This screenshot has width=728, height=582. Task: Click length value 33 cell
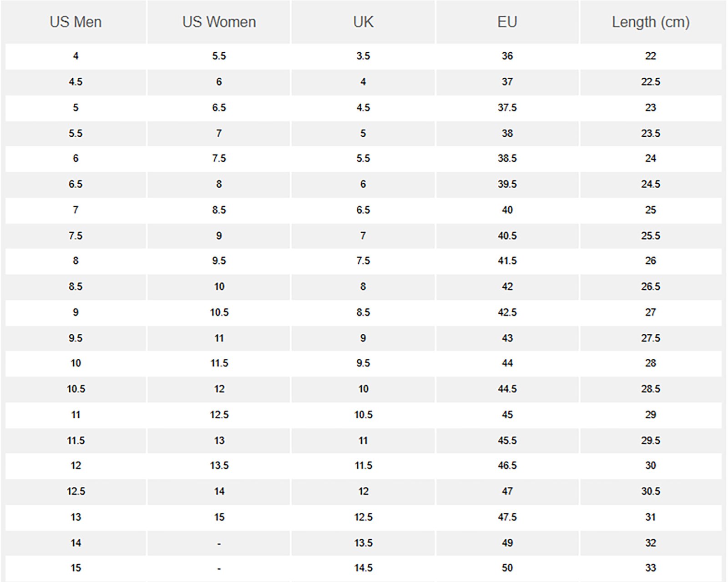tap(651, 568)
